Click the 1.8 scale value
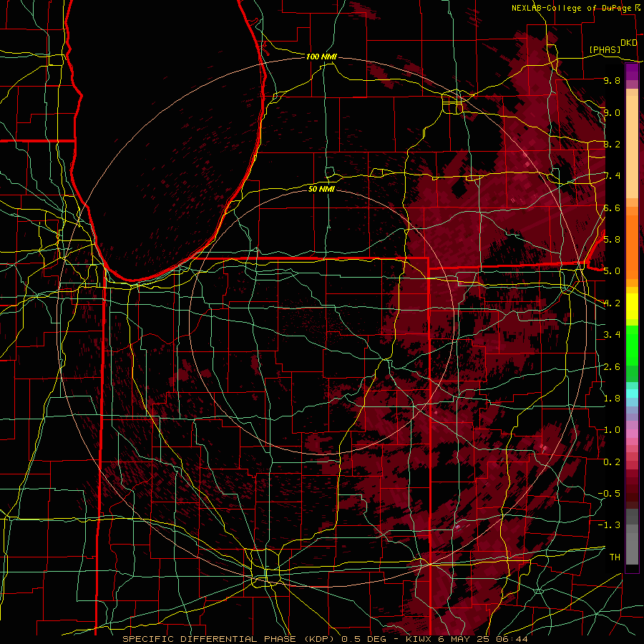644x644 pixels. 612,399
